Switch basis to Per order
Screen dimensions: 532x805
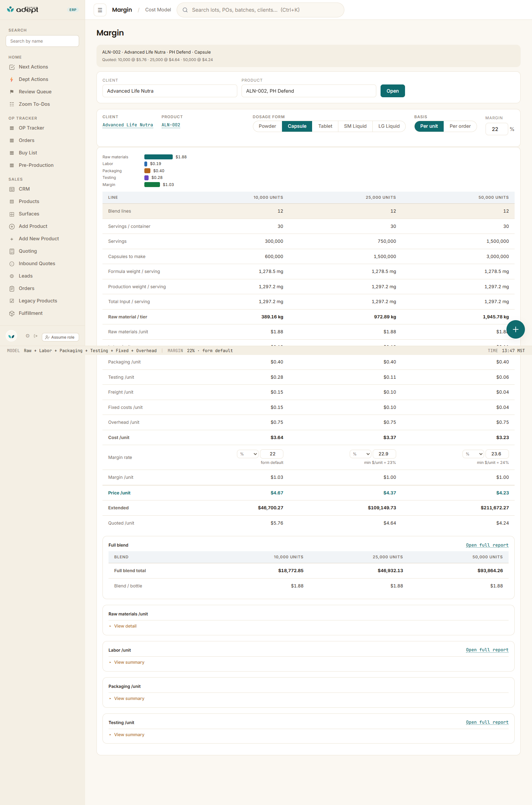(460, 126)
